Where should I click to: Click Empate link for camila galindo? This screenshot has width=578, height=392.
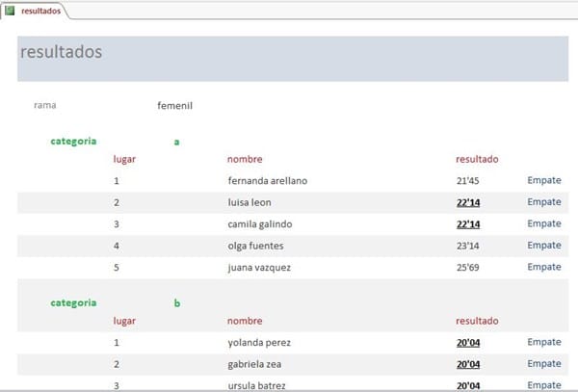point(544,223)
